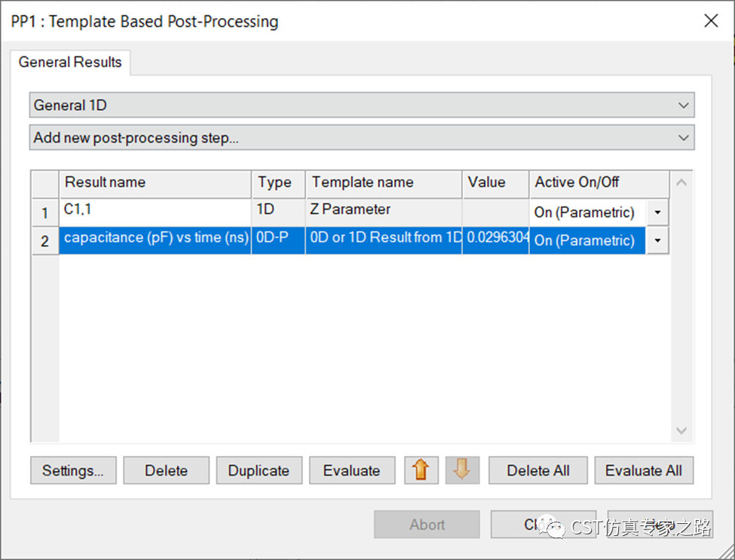Move selected step down with arrow icon
Viewport: 735px width, 560px height.
coord(462,470)
